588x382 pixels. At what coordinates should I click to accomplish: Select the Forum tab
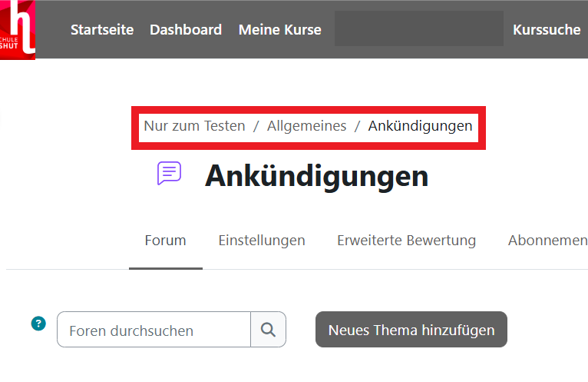click(x=165, y=241)
